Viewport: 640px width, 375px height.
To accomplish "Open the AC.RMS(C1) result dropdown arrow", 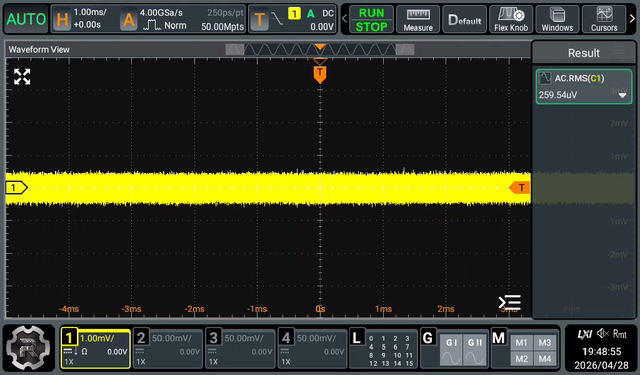I will pos(622,95).
